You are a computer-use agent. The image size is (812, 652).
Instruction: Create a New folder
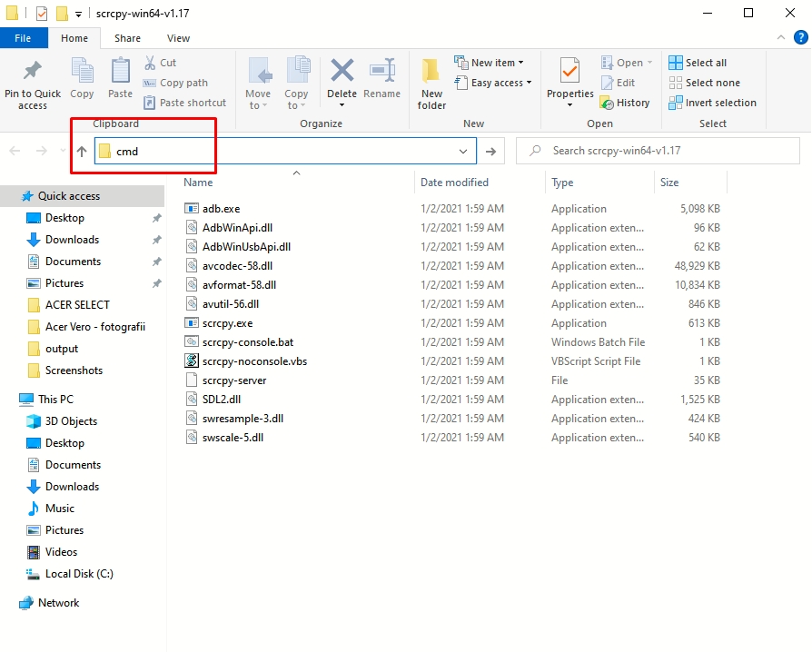[x=431, y=84]
